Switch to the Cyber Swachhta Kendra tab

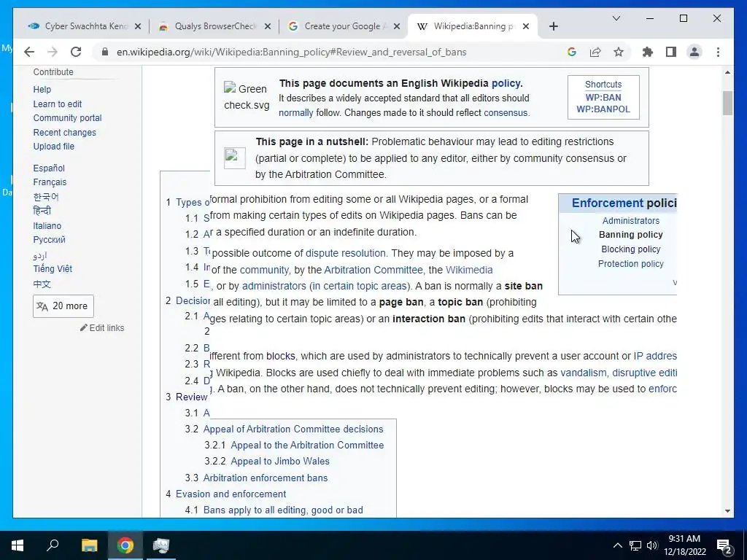click(x=84, y=26)
